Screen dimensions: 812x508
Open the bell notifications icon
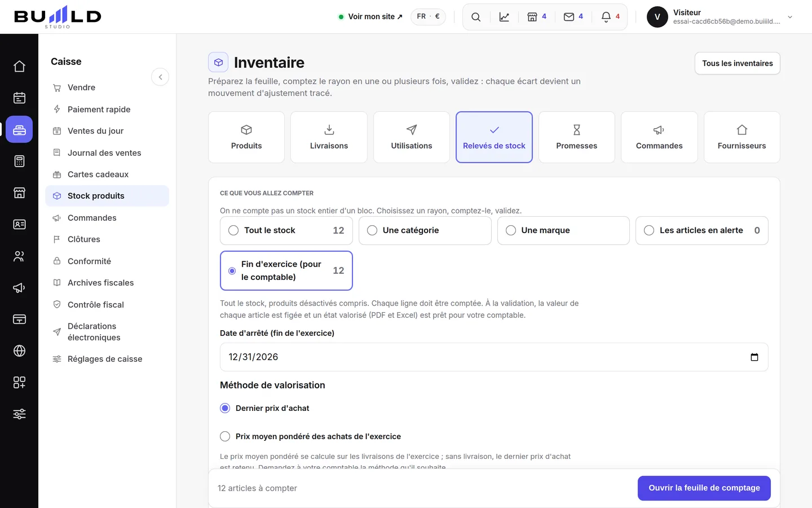click(x=611, y=17)
